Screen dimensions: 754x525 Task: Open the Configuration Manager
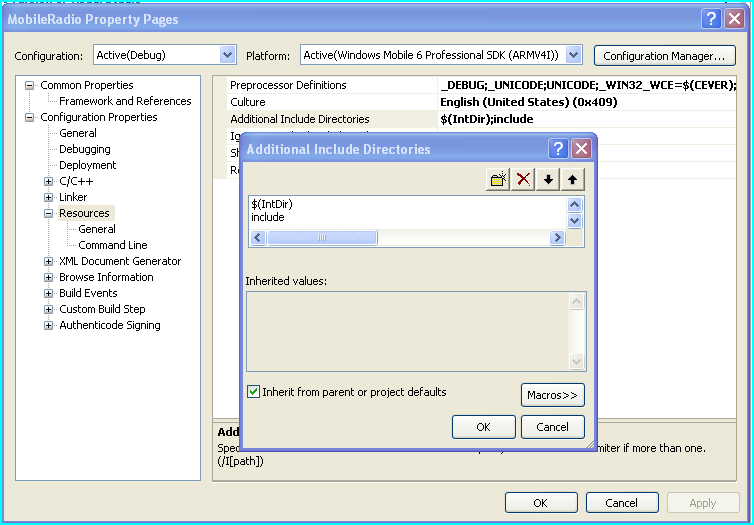pyautogui.click(x=664, y=56)
